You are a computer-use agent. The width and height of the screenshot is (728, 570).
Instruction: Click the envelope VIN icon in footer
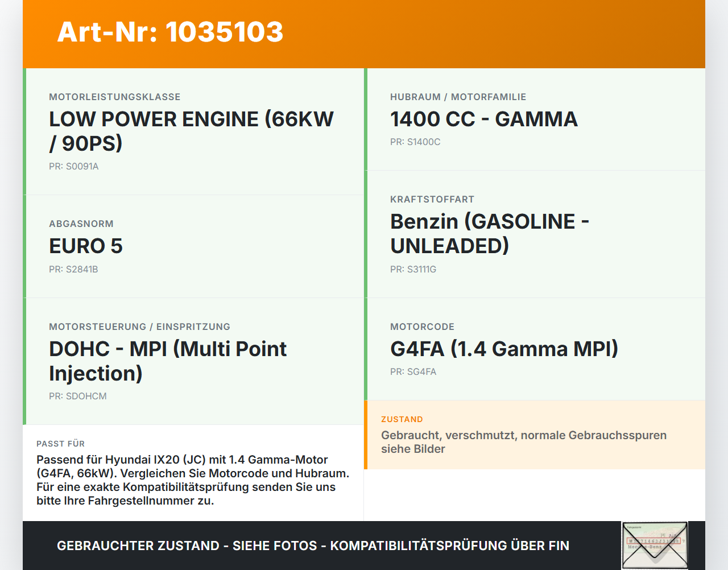tap(655, 546)
